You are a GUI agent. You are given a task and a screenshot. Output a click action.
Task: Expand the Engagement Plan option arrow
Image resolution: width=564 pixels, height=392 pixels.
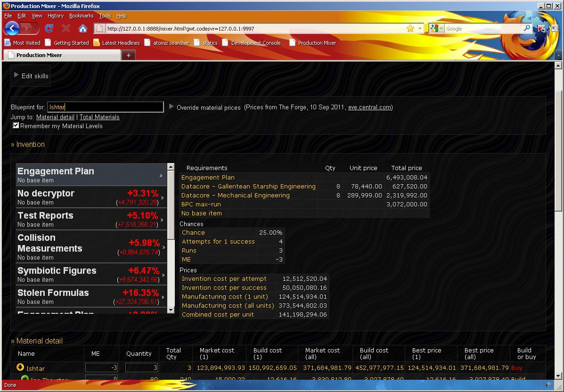tap(161, 176)
